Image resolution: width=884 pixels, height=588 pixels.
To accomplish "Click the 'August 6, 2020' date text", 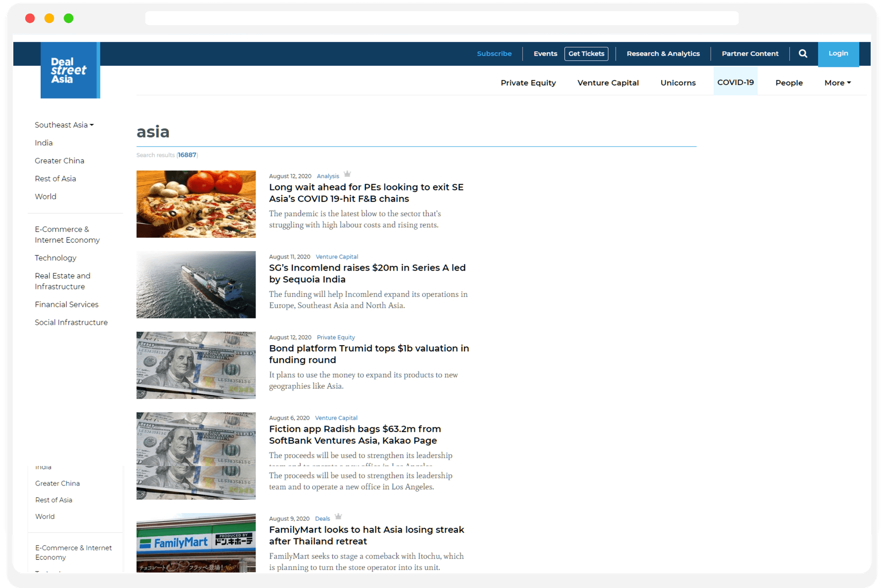I will pyautogui.click(x=289, y=418).
